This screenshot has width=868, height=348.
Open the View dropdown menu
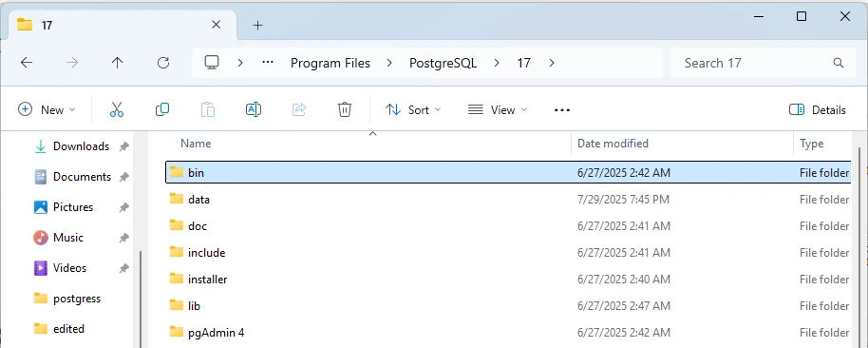click(498, 109)
